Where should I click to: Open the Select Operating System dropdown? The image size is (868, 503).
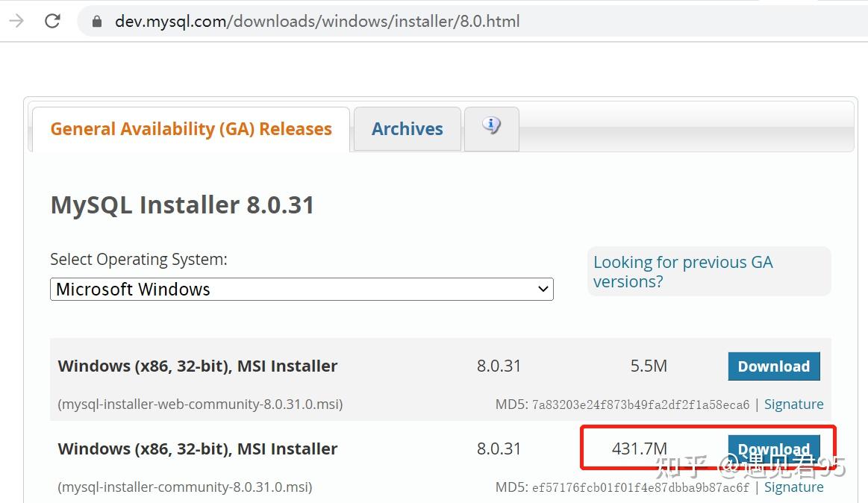tap(302, 289)
